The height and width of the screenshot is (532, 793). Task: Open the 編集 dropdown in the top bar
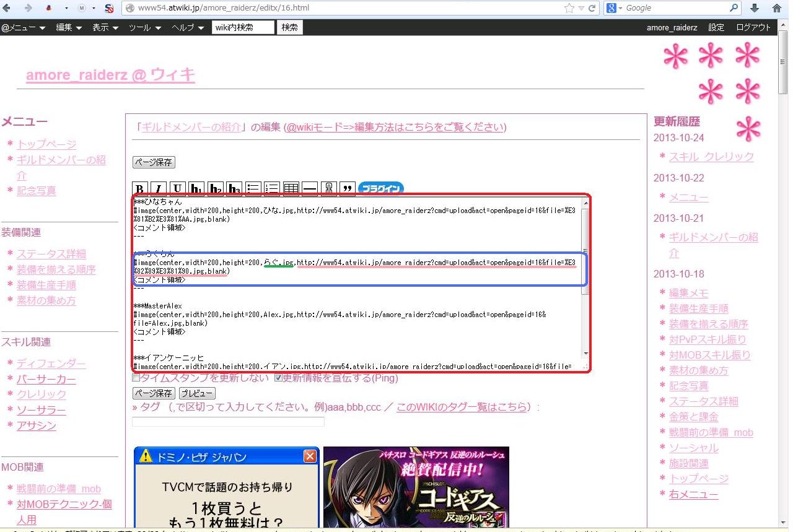point(69,27)
